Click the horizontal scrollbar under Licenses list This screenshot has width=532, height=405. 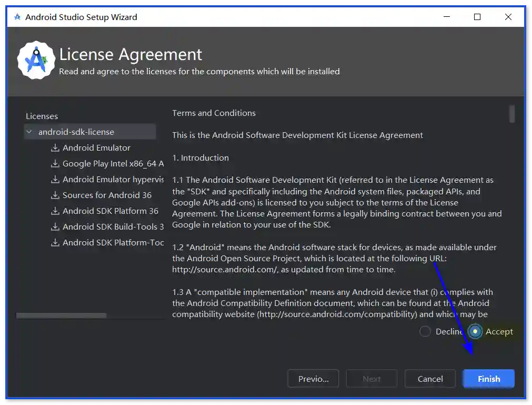click(x=61, y=315)
